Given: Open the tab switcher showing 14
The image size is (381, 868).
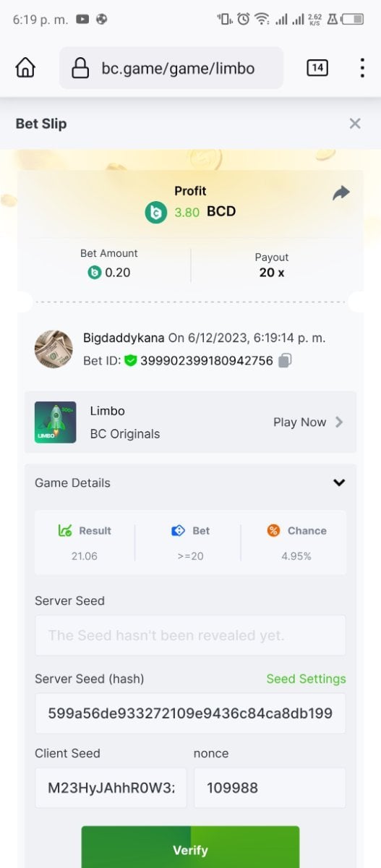Looking at the screenshot, I should point(317,68).
